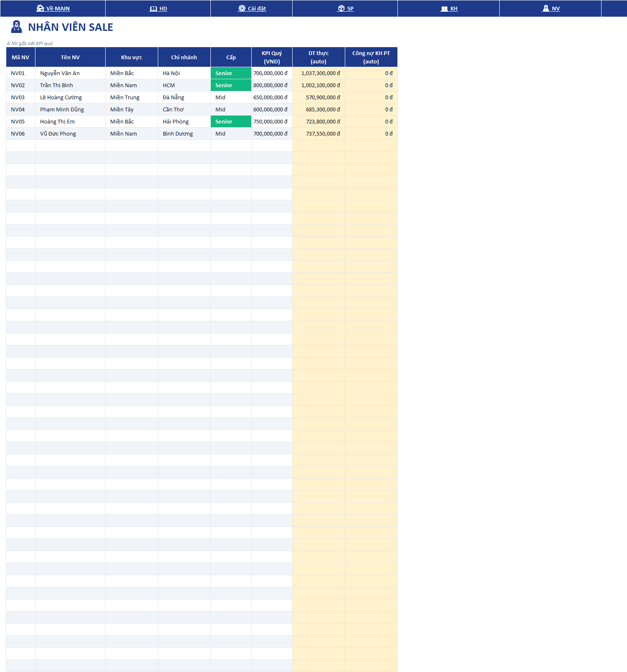Screen dimensions: 627x672
Task: Click the salesperson avatar icon by the title
Action: click(x=16, y=27)
